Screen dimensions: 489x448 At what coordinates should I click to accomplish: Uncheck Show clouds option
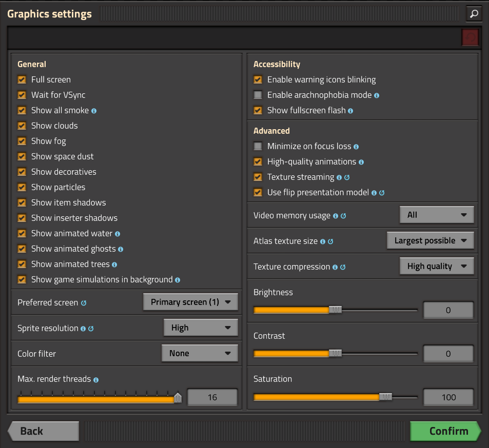point(22,126)
